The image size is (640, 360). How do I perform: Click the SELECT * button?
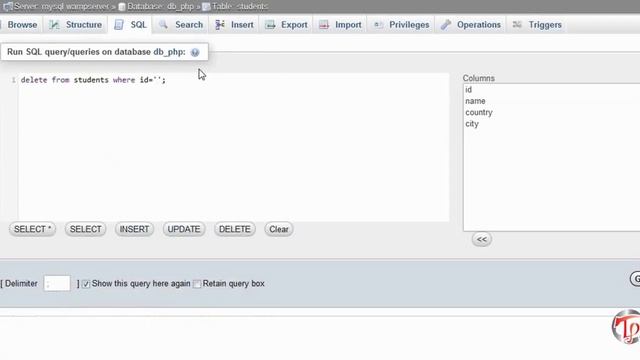pyautogui.click(x=33, y=229)
